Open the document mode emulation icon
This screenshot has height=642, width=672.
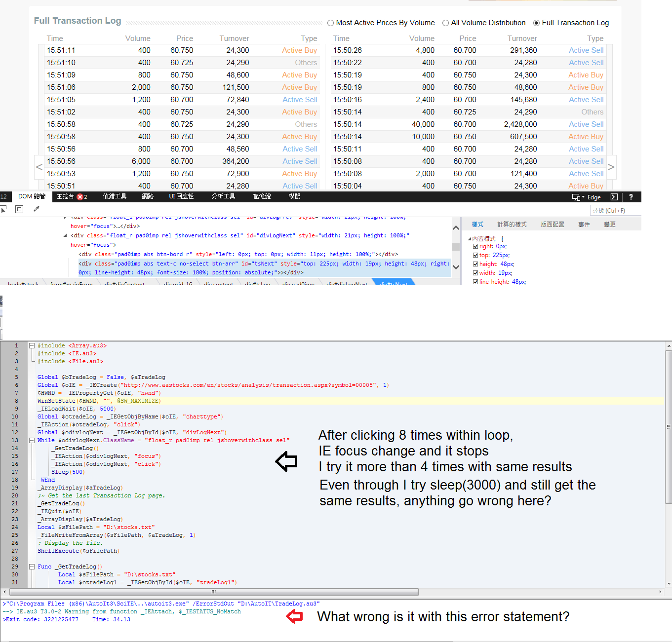(x=576, y=197)
